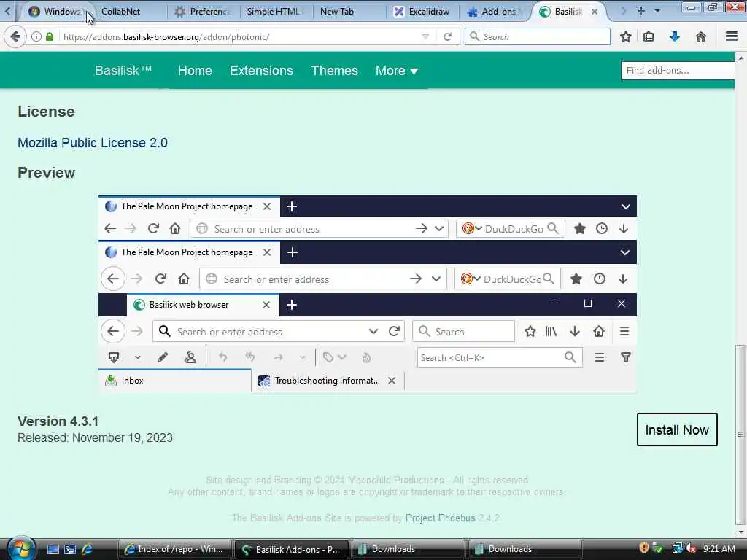Show bookmarks list icon

pyautogui.click(x=649, y=36)
